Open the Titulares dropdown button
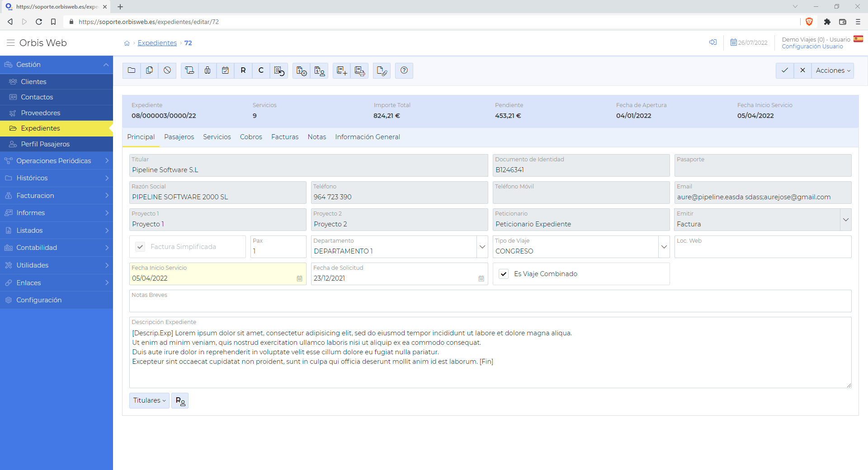 tap(149, 400)
